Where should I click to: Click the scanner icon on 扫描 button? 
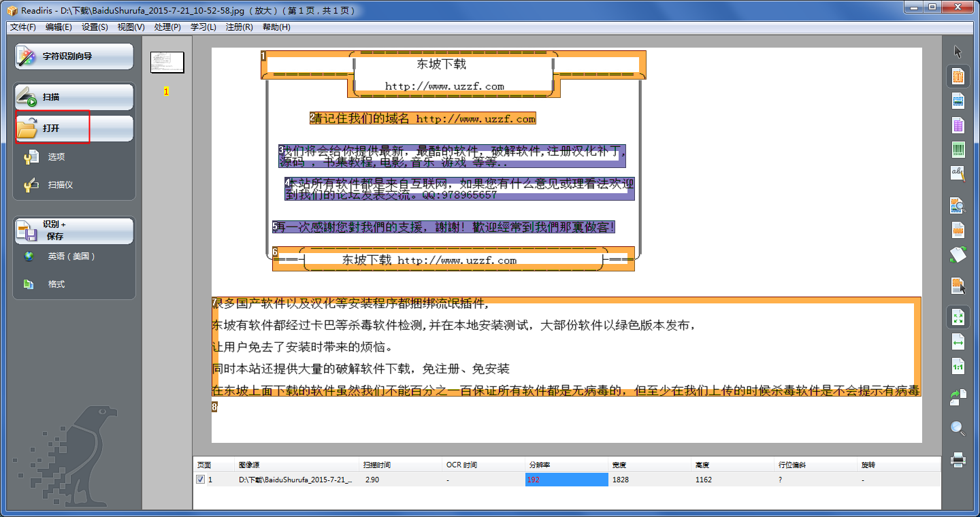27,97
